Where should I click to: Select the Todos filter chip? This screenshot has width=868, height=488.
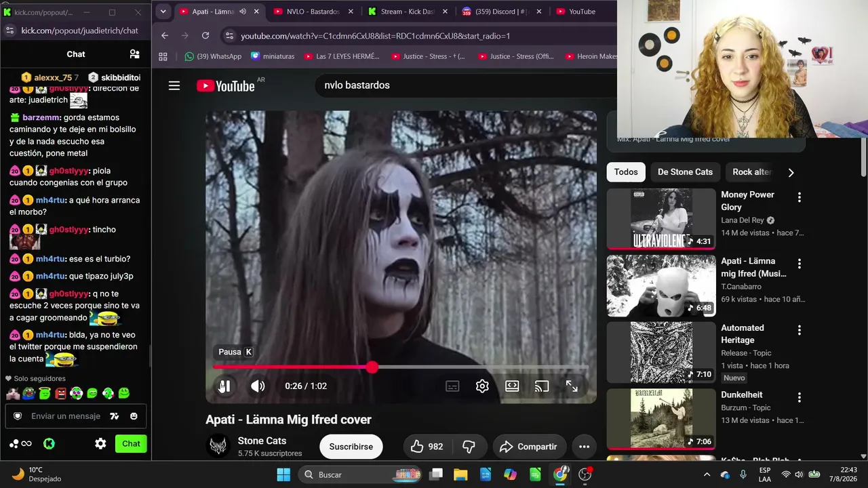coord(626,172)
